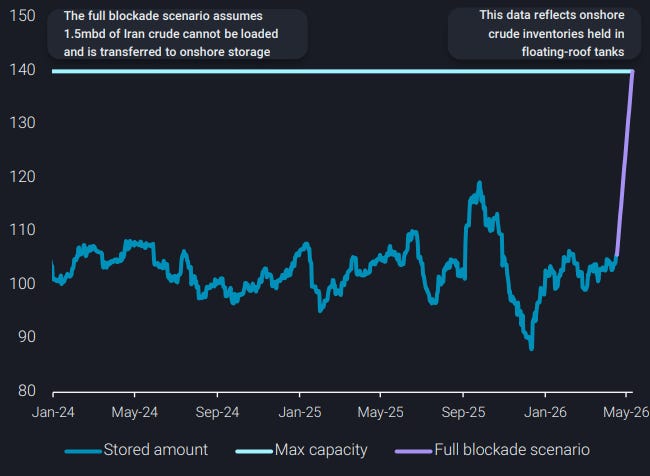Click the Sep-24 x-axis label

(217, 412)
